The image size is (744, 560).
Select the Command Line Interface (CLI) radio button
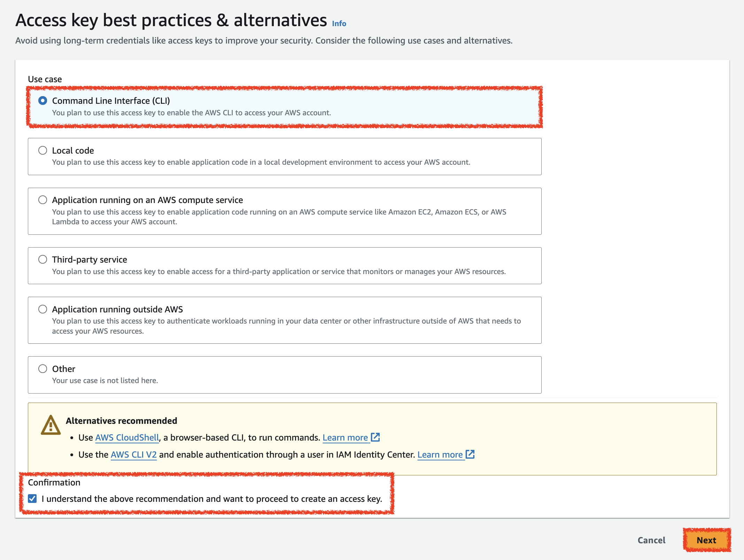42,101
